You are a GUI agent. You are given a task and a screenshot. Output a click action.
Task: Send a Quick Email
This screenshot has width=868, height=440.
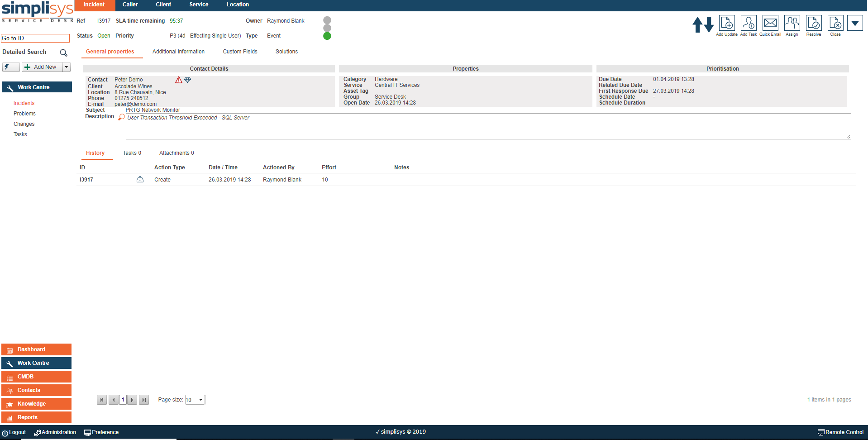pyautogui.click(x=770, y=23)
